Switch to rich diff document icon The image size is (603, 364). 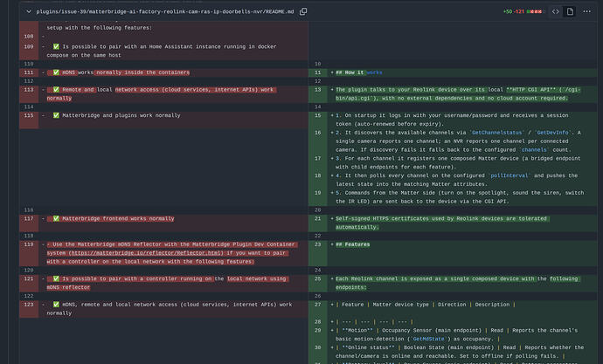(x=570, y=11)
